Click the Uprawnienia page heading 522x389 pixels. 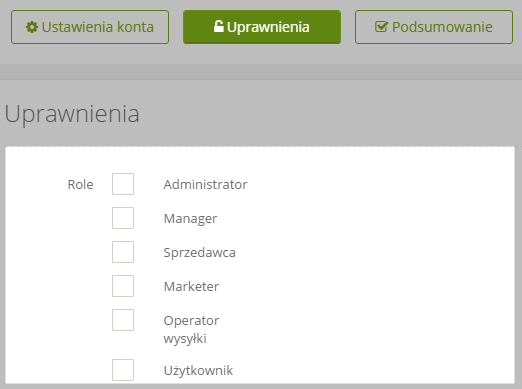pos(72,114)
